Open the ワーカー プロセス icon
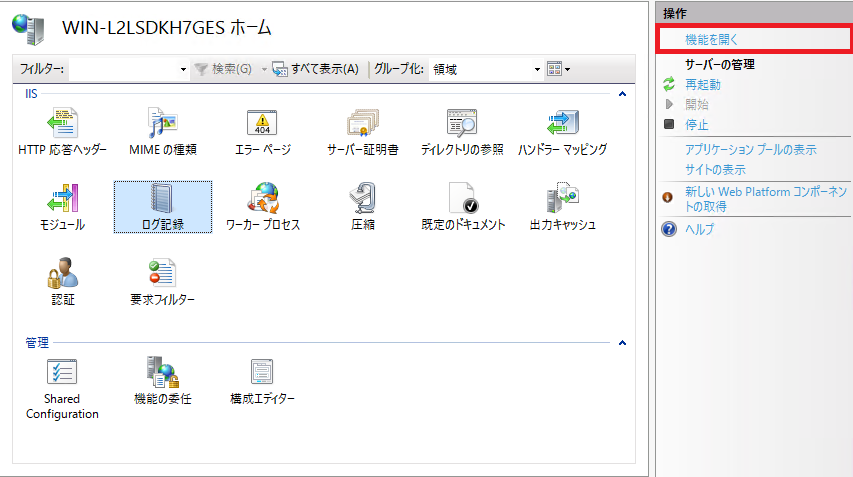Image resolution: width=853 pixels, height=477 pixels. pos(263,197)
